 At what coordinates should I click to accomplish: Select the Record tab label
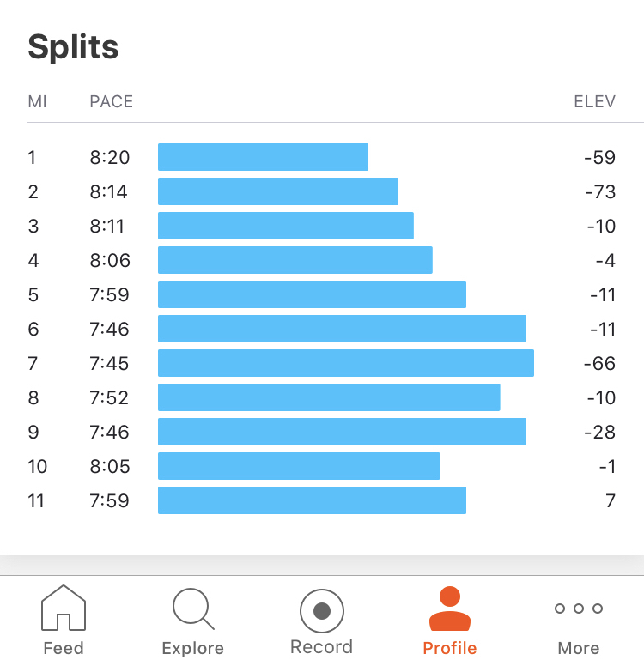click(321, 647)
